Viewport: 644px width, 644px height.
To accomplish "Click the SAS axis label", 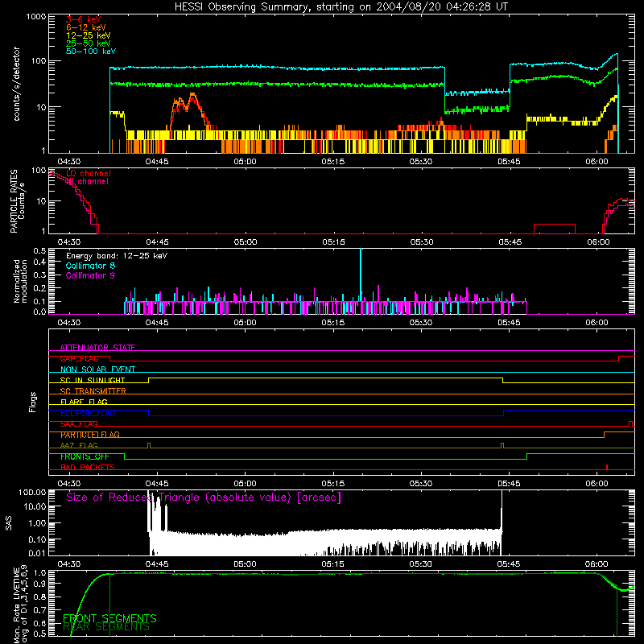I will 9,522.
